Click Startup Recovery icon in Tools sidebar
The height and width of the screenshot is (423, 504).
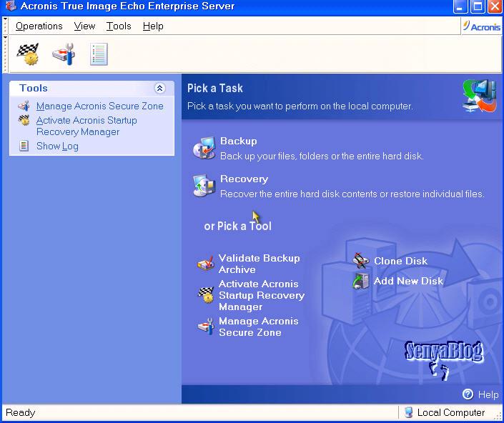(24, 120)
